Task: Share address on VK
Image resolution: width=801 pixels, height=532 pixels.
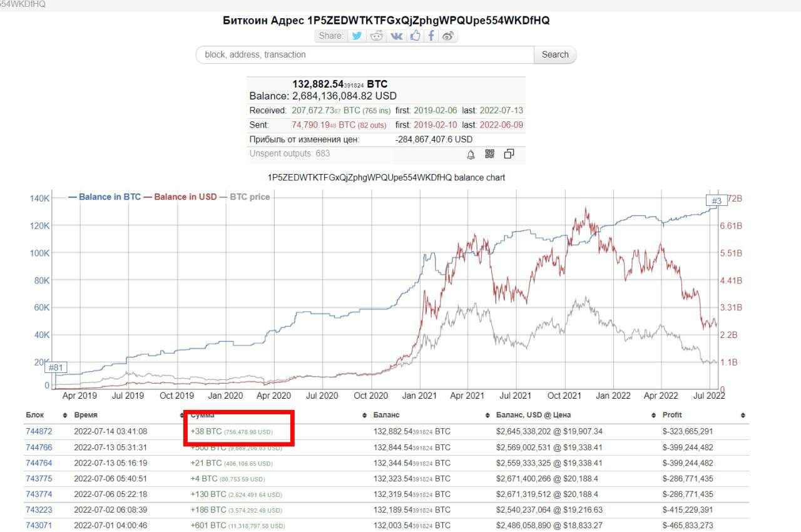Action: coord(397,36)
